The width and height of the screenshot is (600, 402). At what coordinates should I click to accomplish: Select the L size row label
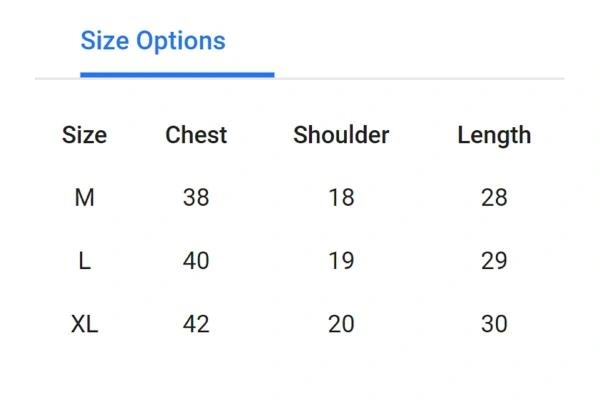84,261
